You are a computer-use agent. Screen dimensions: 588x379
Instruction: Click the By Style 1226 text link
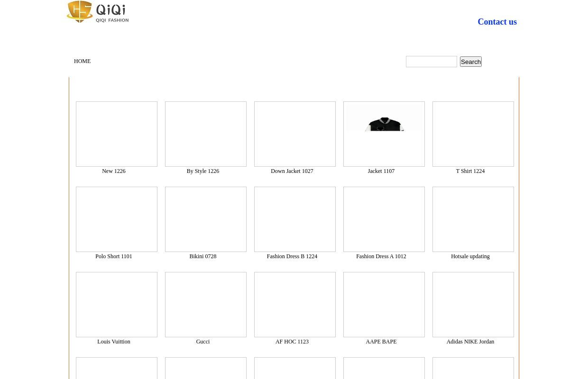point(203,171)
